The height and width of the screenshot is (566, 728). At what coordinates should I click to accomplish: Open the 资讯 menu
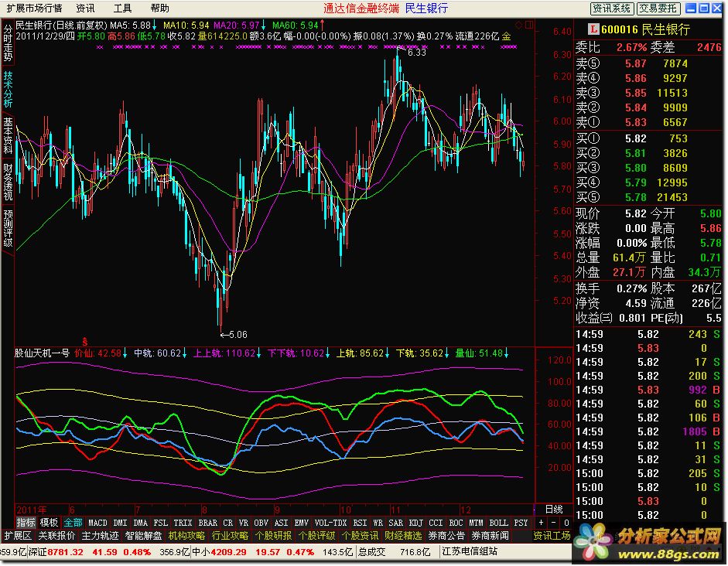[x=85, y=9]
